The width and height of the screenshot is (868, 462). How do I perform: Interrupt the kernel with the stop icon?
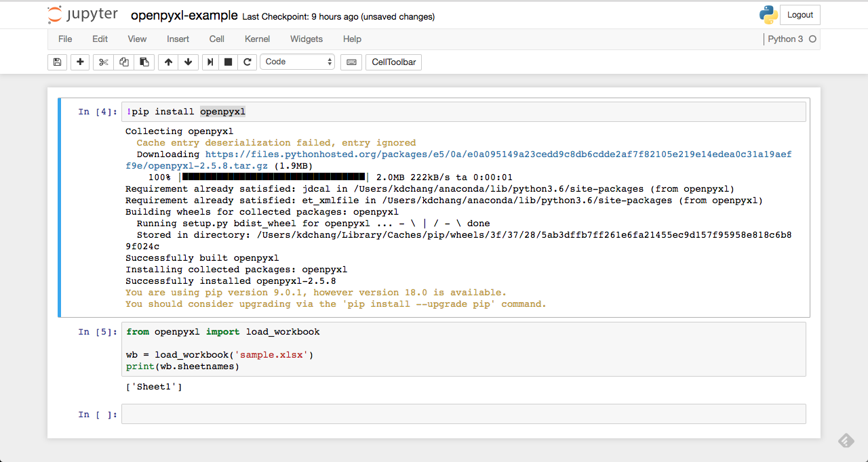coord(229,62)
